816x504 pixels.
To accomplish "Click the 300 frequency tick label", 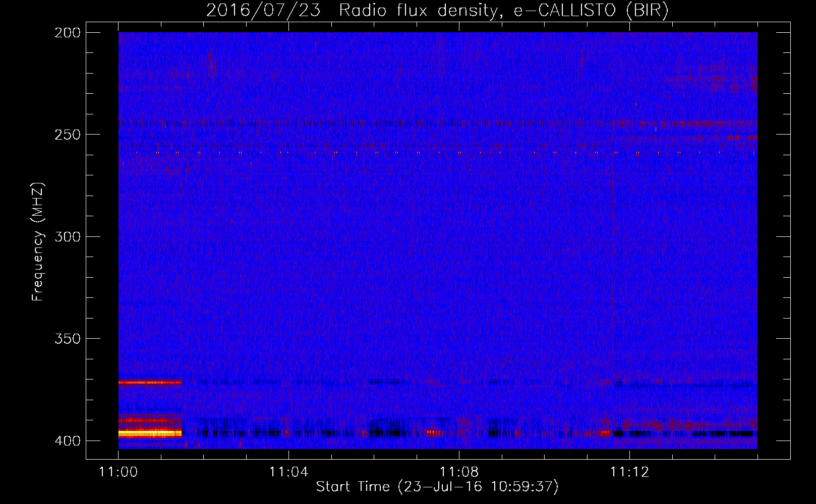I will [68, 237].
